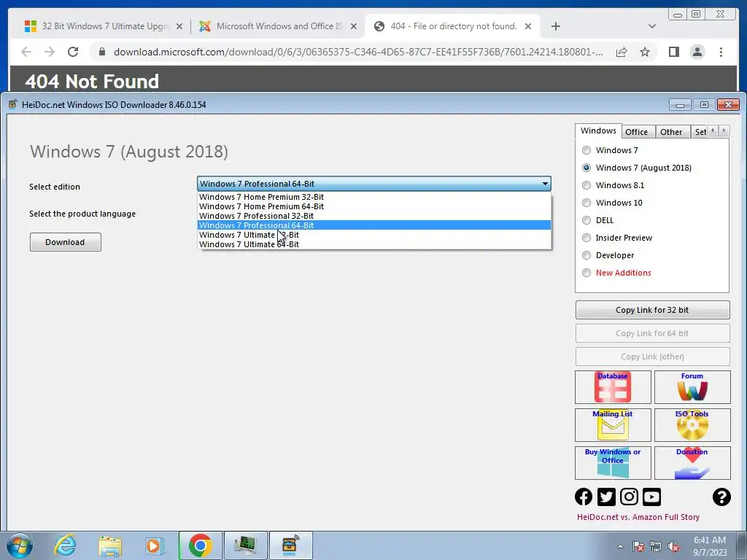This screenshot has height=560, width=747.
Task: Switch to 32 Bit Windows 7 Ultimate tab
Action: click(x=104, y=26)
